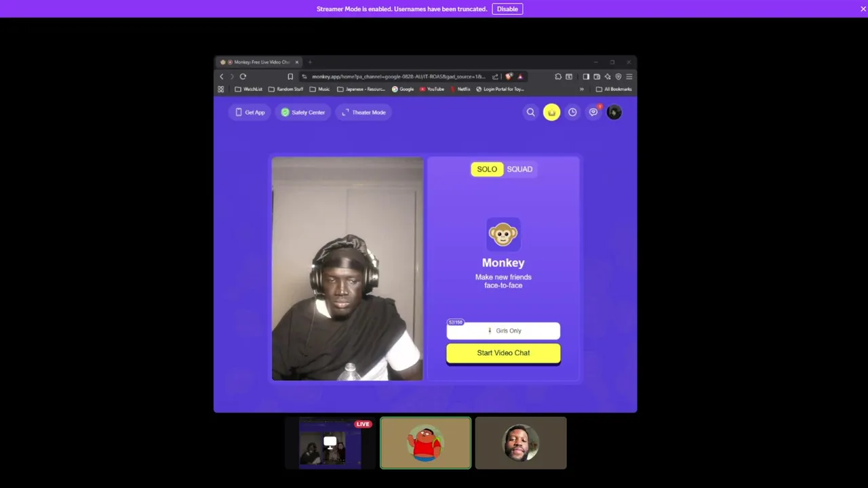Screen dimensions: 868x488
Task: Open the Login Portal bookmark
Action: click(x=500, y=89)
